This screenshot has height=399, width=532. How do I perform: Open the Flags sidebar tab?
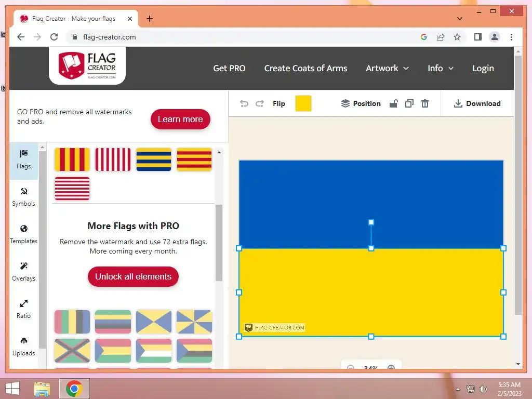(24, 160)
